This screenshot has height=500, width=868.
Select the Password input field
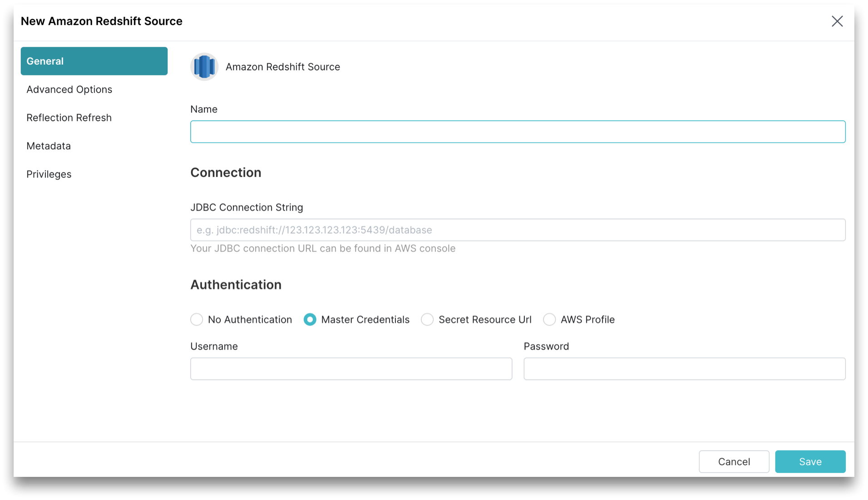[684, 368]
